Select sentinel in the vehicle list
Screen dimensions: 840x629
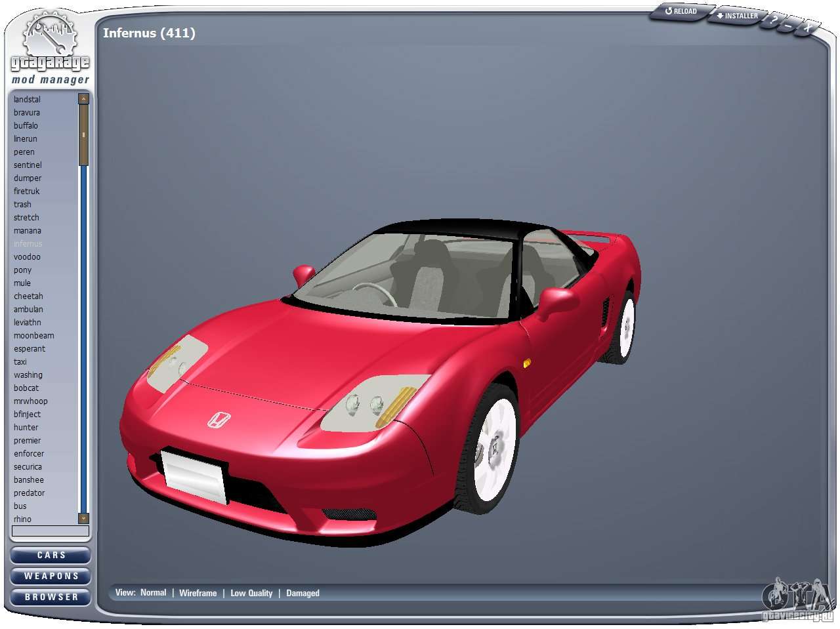click(x=28, y=165)
